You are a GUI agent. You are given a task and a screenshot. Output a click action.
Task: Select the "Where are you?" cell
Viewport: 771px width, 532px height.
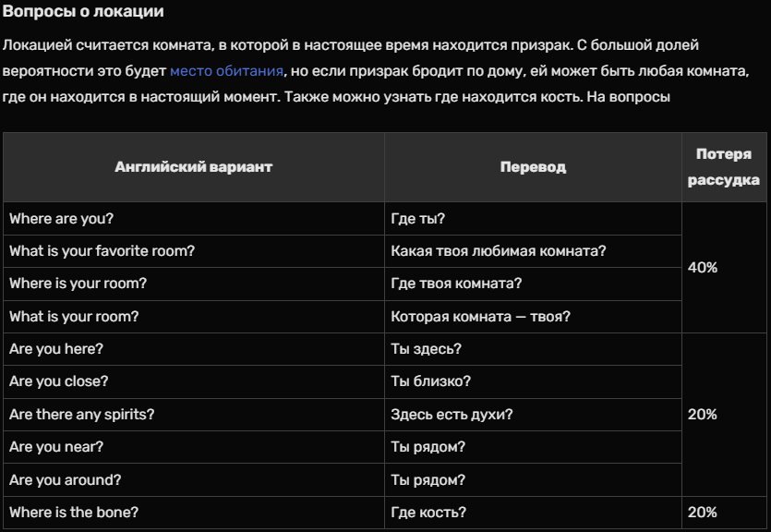(61, 219)
